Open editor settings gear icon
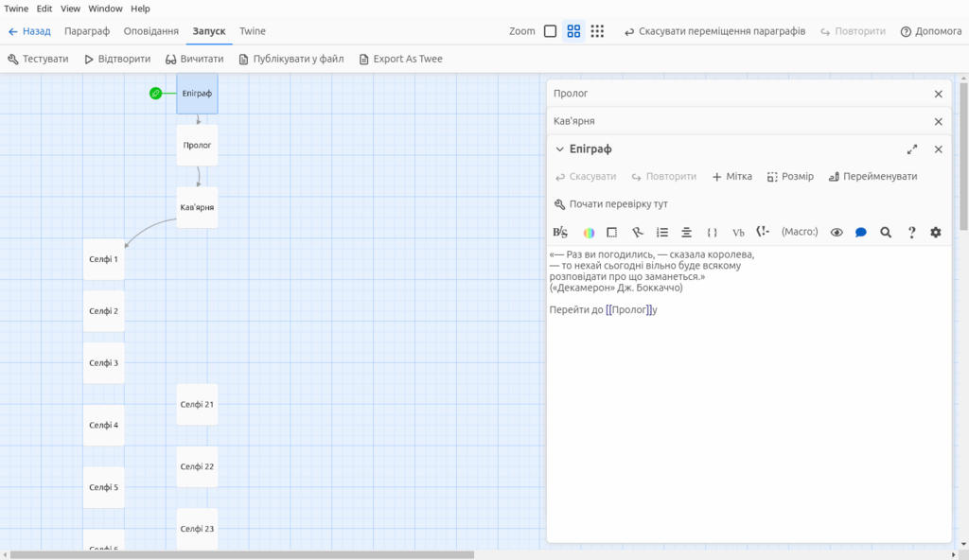 (936, 233)
